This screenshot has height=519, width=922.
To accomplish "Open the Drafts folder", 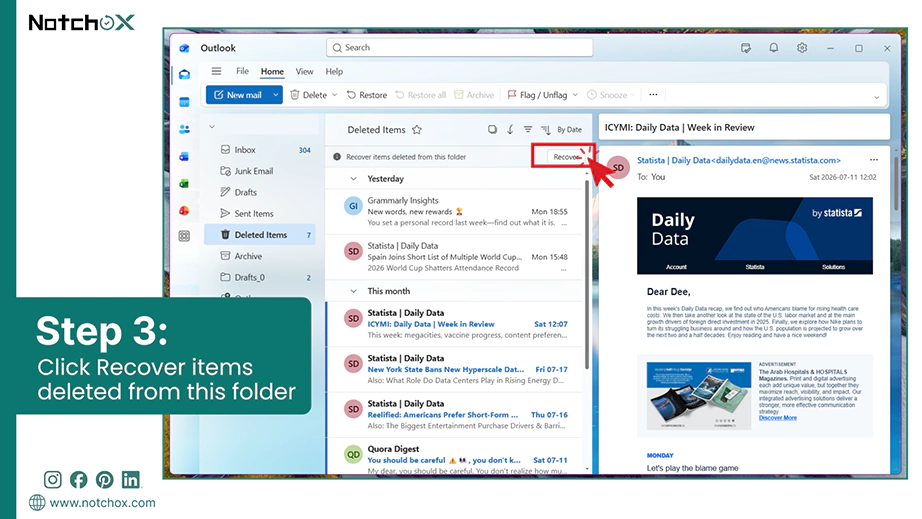I will pos(260,192).
